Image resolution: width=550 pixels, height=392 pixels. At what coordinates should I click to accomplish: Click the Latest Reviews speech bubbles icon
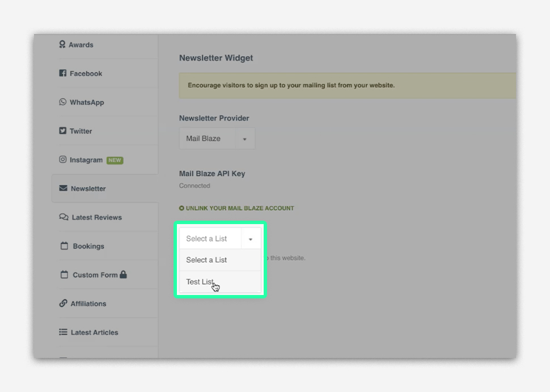coord(64,217)
